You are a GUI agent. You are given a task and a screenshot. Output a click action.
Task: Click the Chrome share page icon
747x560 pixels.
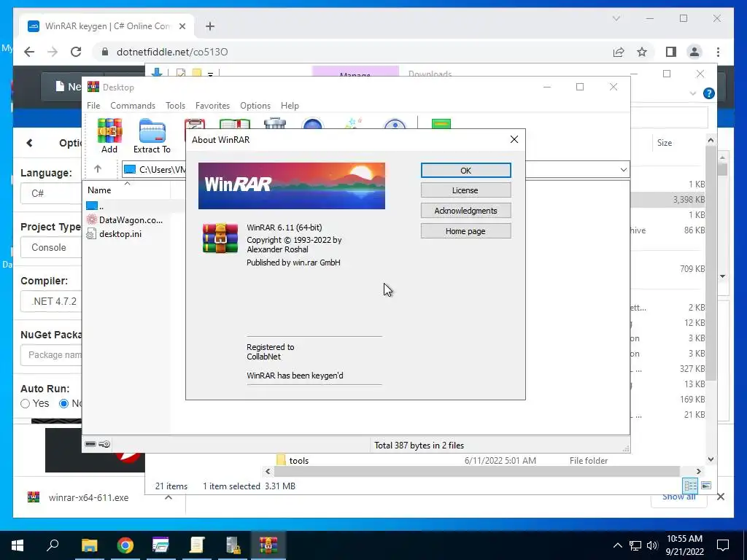pos(619,52)
